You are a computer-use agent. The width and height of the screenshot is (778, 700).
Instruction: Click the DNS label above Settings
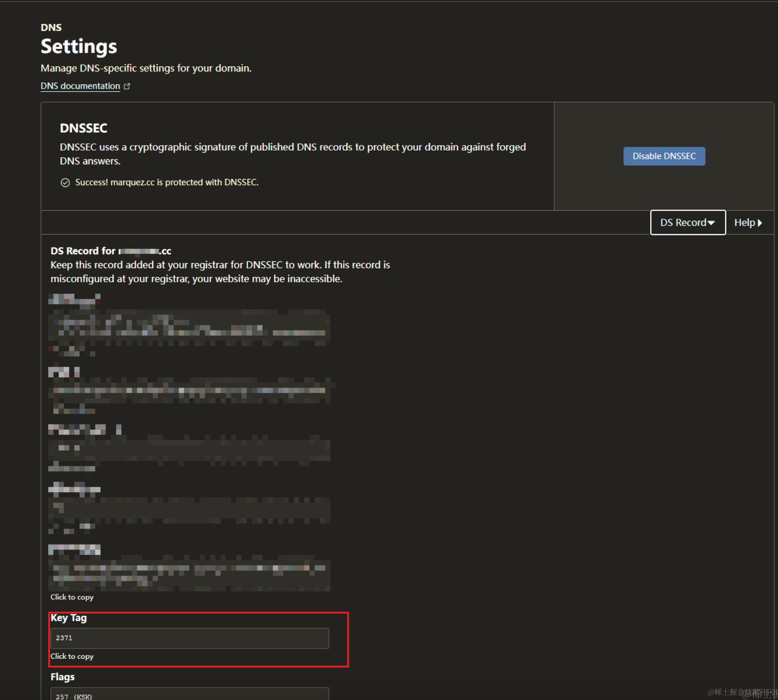pyautogui.click(x=51, y=28)
